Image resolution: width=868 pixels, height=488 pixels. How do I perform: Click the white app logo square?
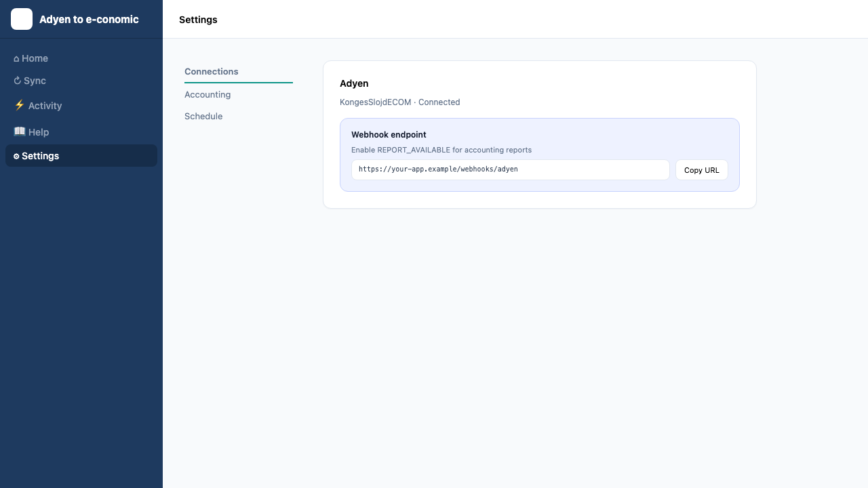22,19
